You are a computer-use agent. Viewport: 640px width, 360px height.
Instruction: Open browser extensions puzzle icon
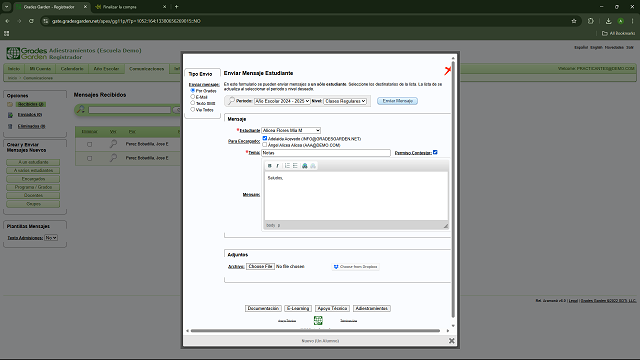pos(591,21)
